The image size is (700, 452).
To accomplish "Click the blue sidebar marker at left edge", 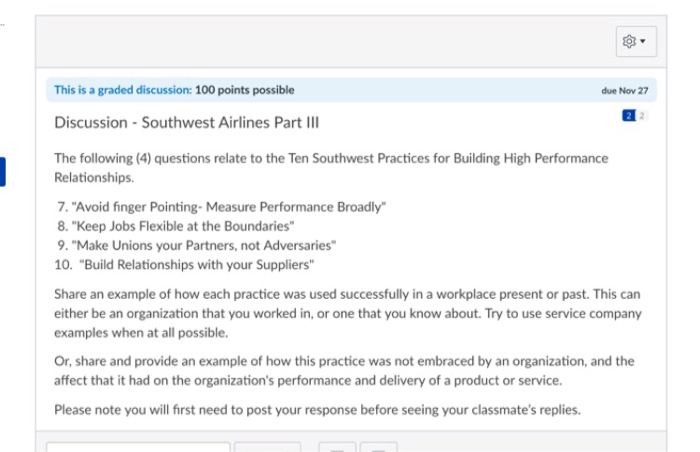I will [x=3, y=172].
